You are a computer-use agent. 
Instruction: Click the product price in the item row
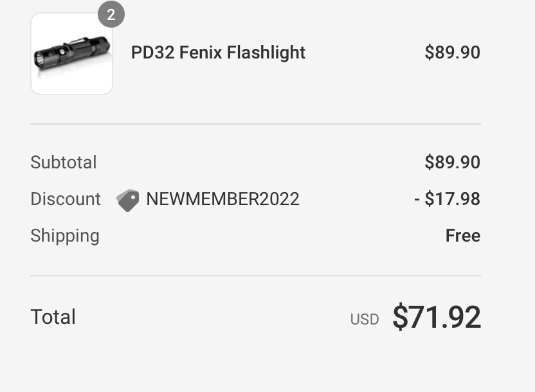point(452,53)
